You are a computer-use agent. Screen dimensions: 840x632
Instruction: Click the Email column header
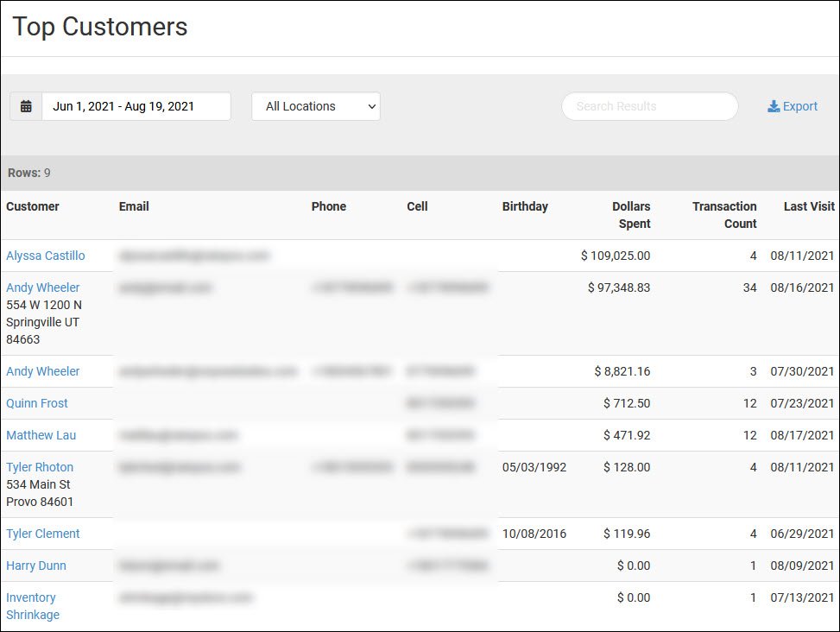pos(134,206)
